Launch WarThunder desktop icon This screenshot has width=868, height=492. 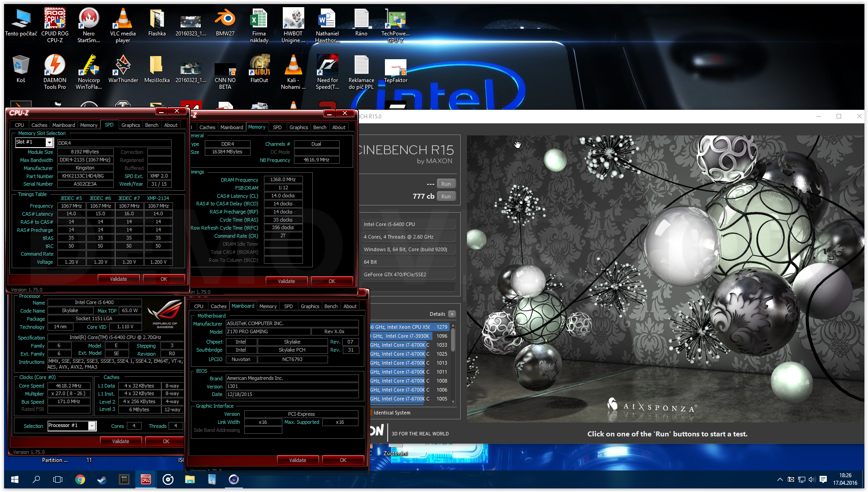tap(123, 69)
